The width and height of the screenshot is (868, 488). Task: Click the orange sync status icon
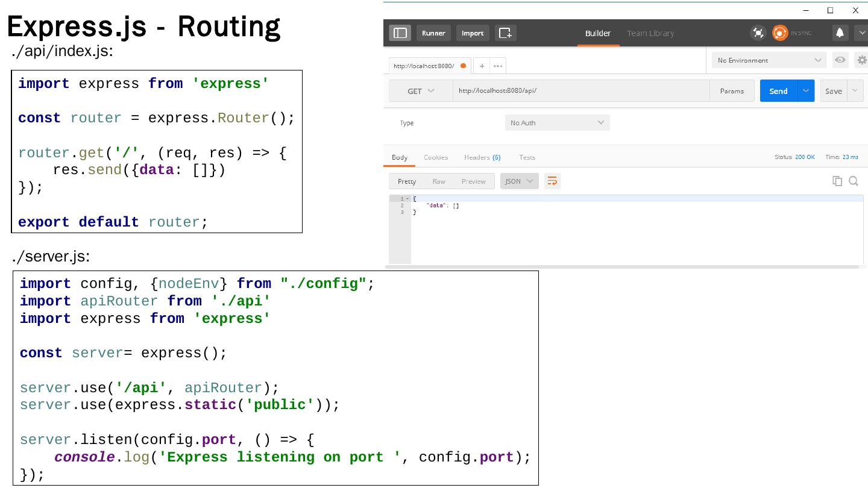pyautogui.click(x=780, y=33)
